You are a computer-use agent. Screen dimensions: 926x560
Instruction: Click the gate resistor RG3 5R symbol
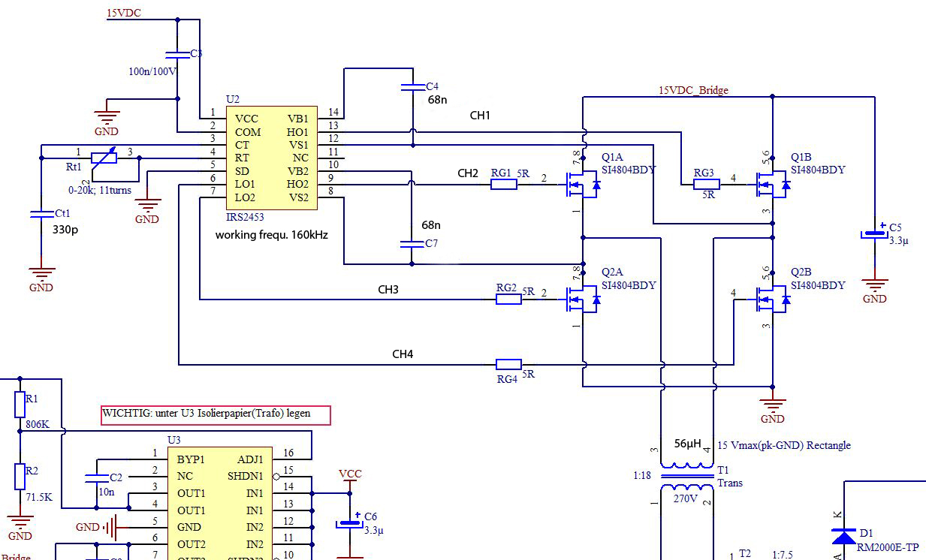pos(706,184)
